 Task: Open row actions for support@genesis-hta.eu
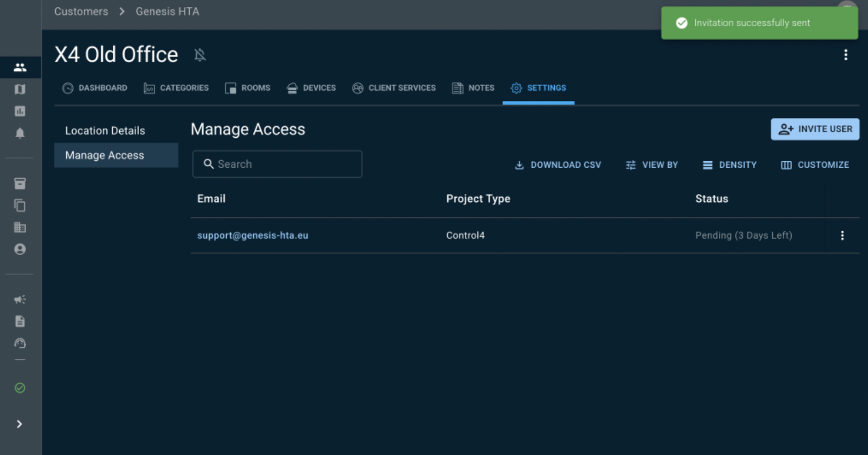point(842,236)
